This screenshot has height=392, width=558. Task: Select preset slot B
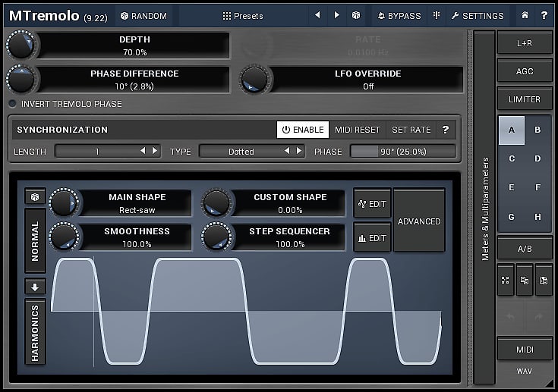[538, 130]
